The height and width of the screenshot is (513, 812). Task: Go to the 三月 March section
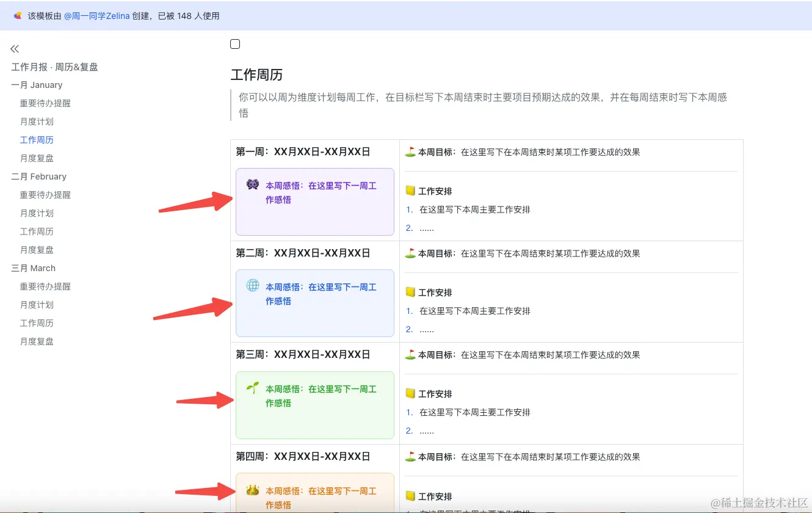pyautogui.click(x=33, y=268)
